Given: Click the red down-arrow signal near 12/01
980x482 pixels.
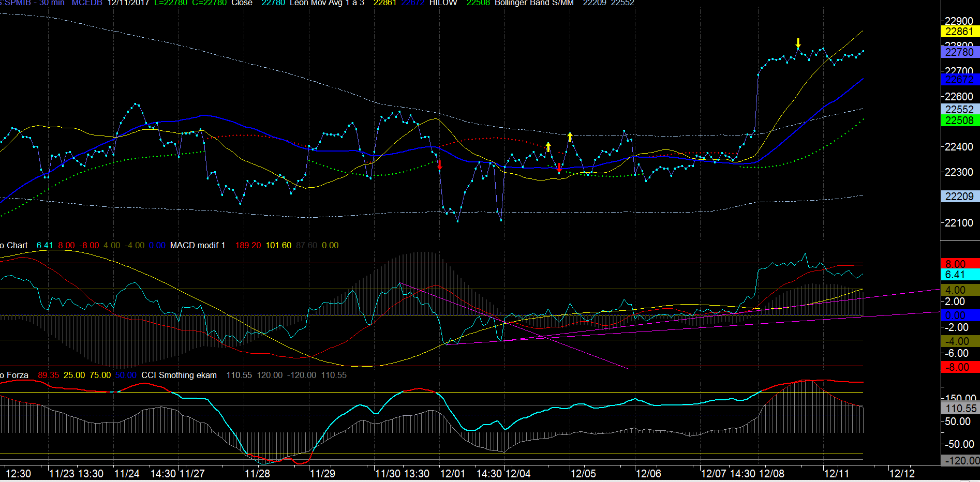Looking at the screenshot, I should (x=440, y=165).
